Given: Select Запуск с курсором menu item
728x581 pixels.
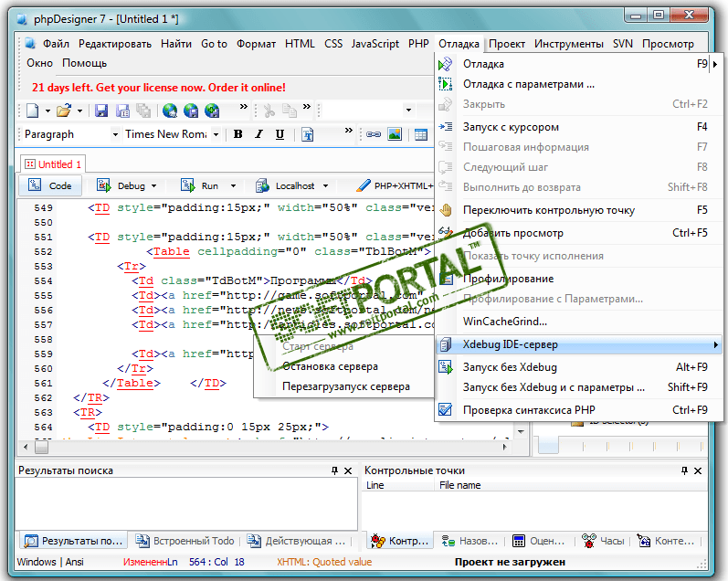Looking at the screenshot, I should 578,127.
